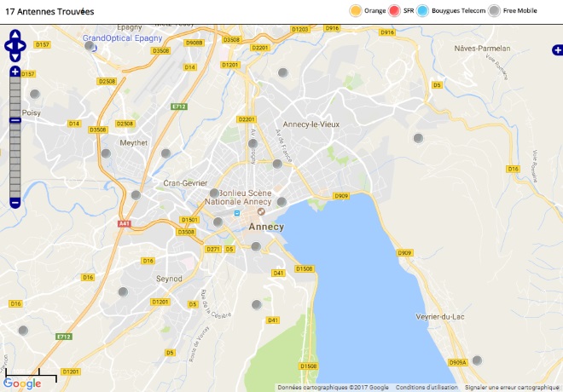Click the zoom slider handle on the zoom bar

[15, 120]
